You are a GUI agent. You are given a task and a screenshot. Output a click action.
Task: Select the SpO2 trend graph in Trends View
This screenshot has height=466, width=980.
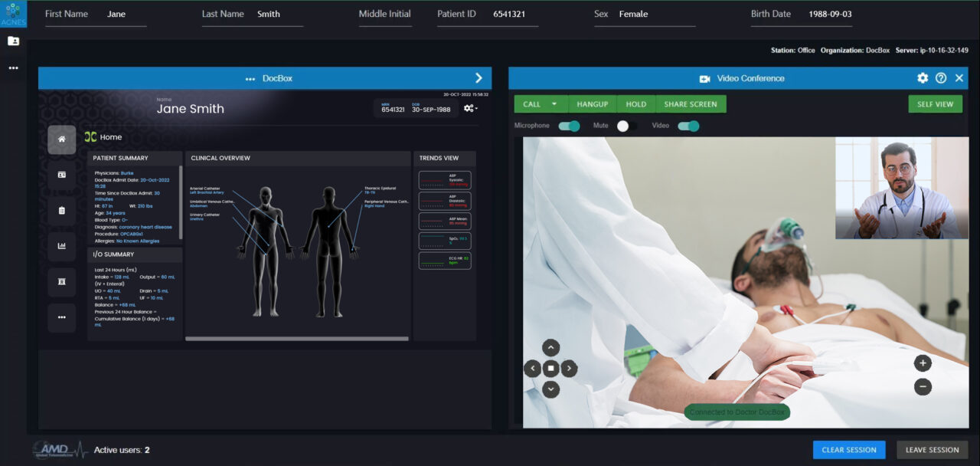(x=444, y=238)
